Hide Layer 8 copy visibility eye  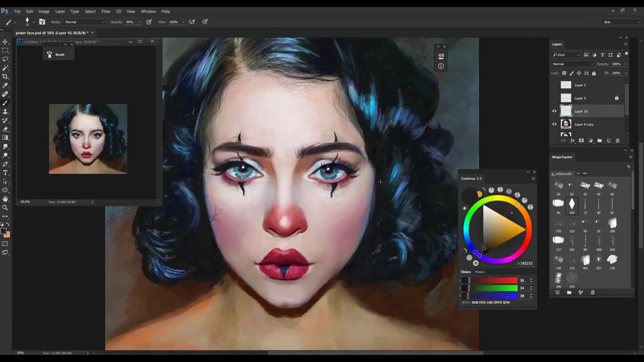pyautogui.click(x=554, y=124)
